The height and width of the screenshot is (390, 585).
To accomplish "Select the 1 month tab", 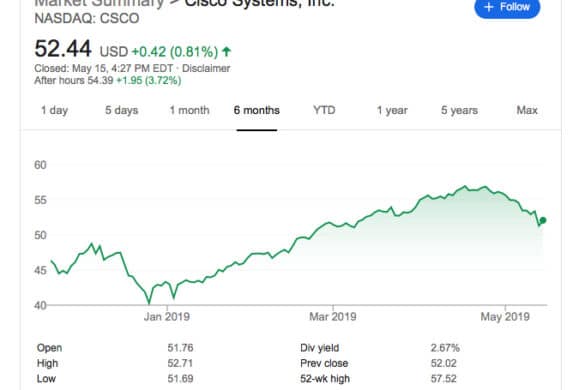I will [x=190, y=110].
